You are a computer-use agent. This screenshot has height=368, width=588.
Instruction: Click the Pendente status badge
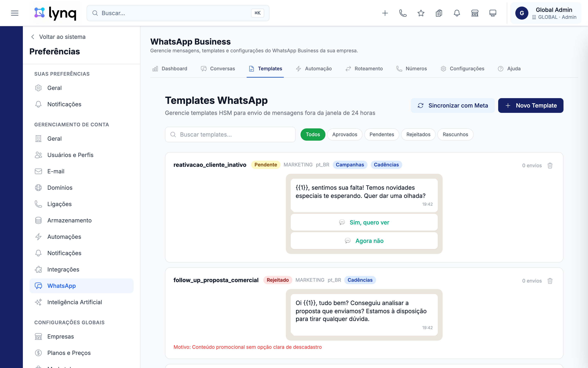[x=266, y=165]
